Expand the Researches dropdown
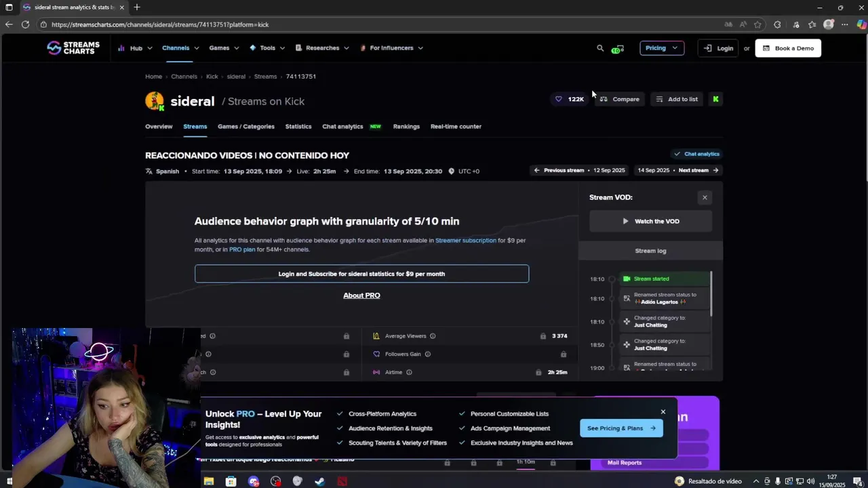Screen dimensions: 868x488 [322, 48]
